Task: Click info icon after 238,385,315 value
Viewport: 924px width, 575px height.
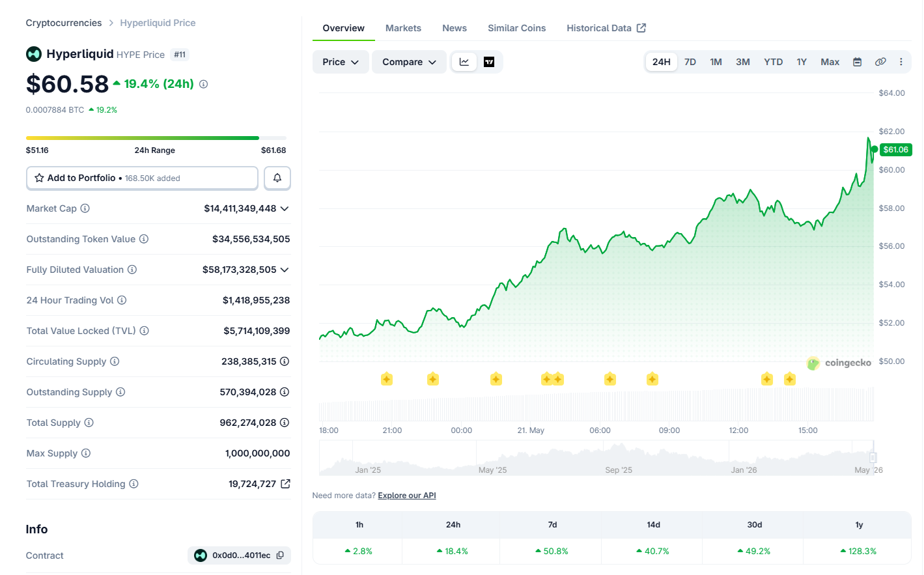Action: pos(285,361)
